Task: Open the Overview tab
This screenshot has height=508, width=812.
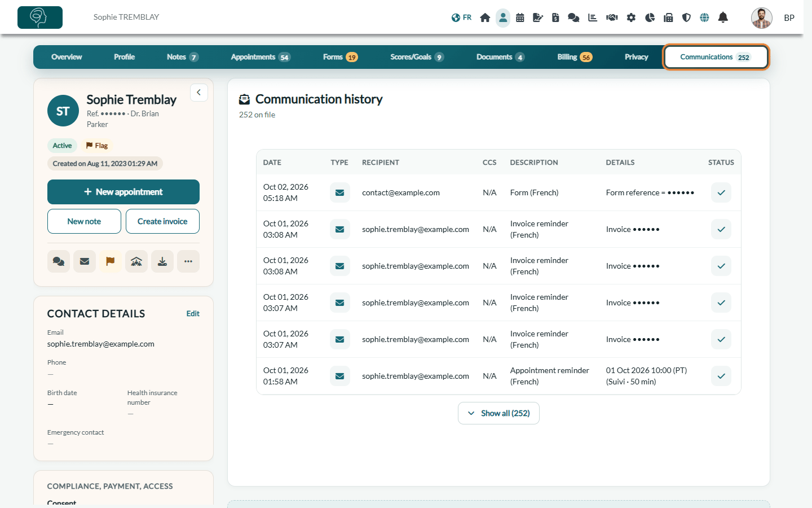Action: tap(67, 57)
